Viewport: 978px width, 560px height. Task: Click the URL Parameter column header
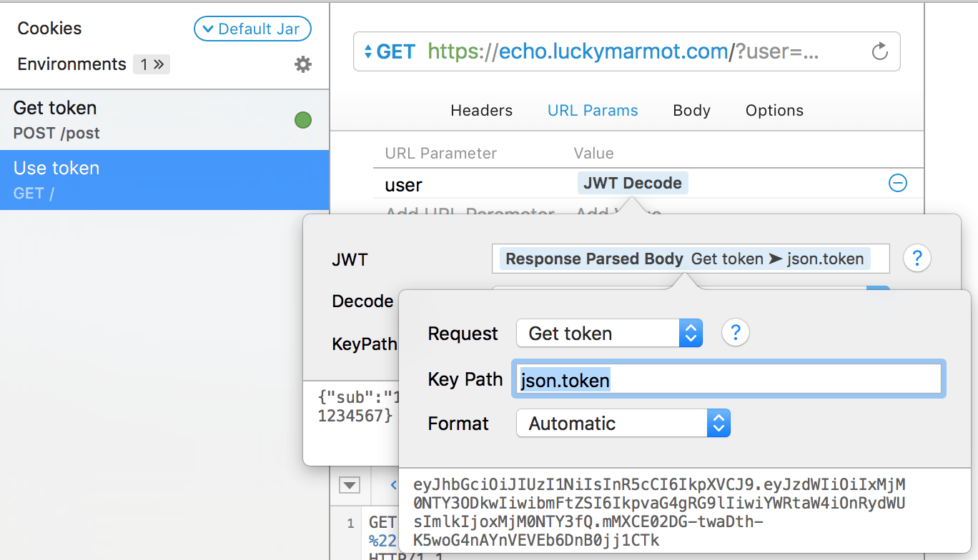(440, 154)
